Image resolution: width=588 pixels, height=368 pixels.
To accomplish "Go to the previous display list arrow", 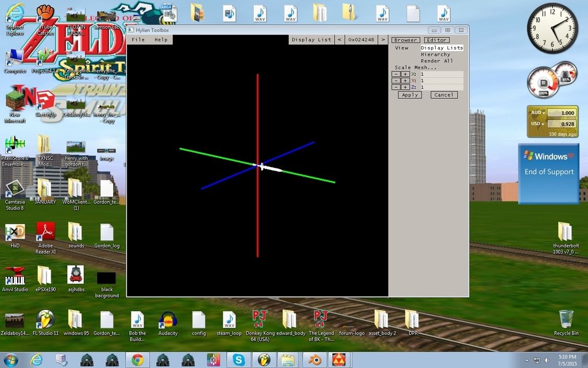I will (x=339, y=40).
